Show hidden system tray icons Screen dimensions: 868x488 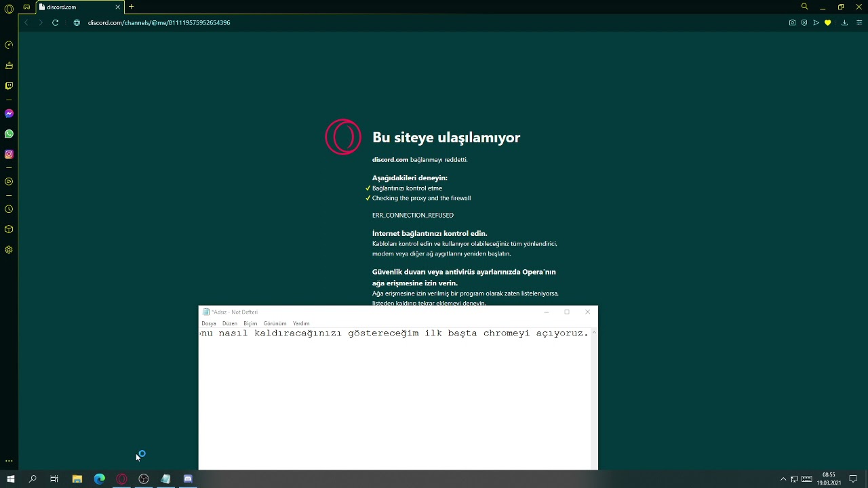783,479
